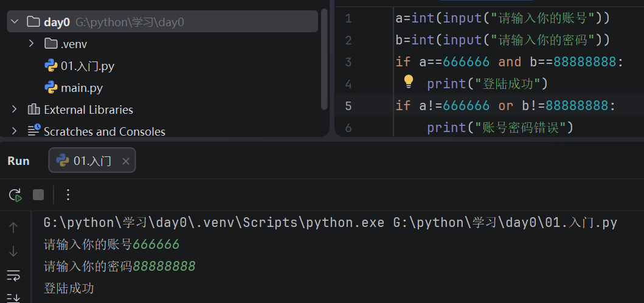This screenshot has width=644, height=303.
Task: Select Scratches and Consoles label
Action: click(x=105, y=131)
